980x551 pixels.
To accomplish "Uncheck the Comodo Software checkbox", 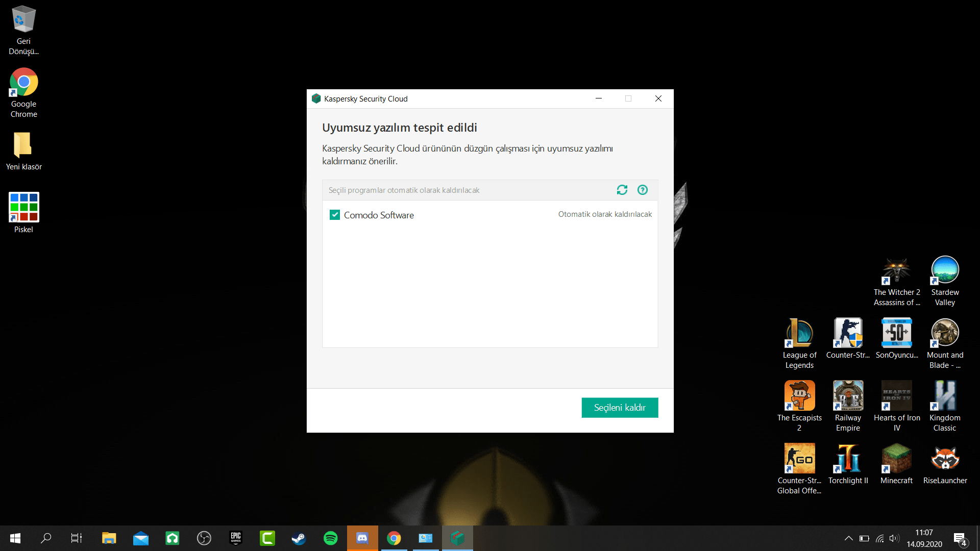I will [335, 215].
